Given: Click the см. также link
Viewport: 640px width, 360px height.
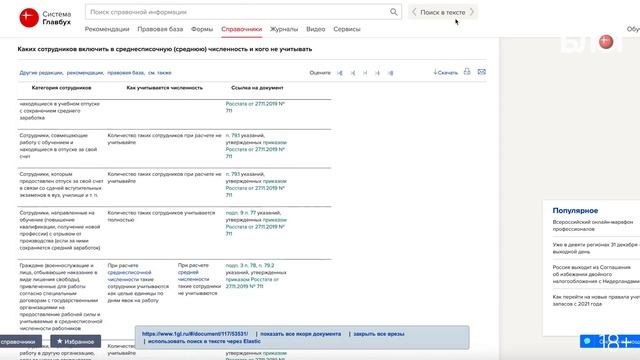Looking at the screenshot, I should (160, 73).
